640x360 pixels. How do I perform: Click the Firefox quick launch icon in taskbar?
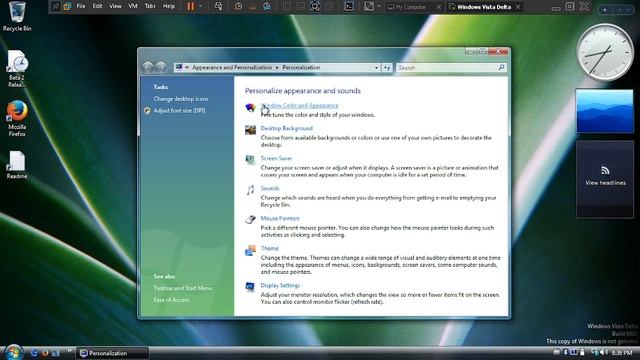(45, 353)
